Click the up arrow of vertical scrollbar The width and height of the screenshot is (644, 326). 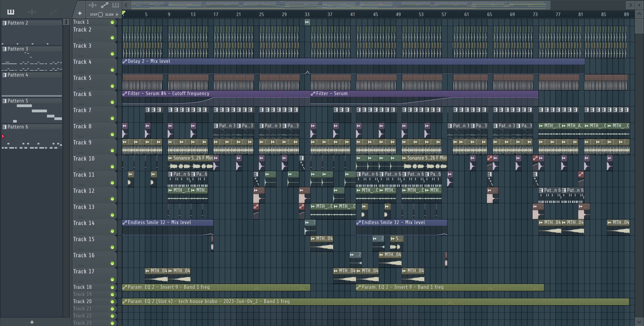click(x=639, y=14)
